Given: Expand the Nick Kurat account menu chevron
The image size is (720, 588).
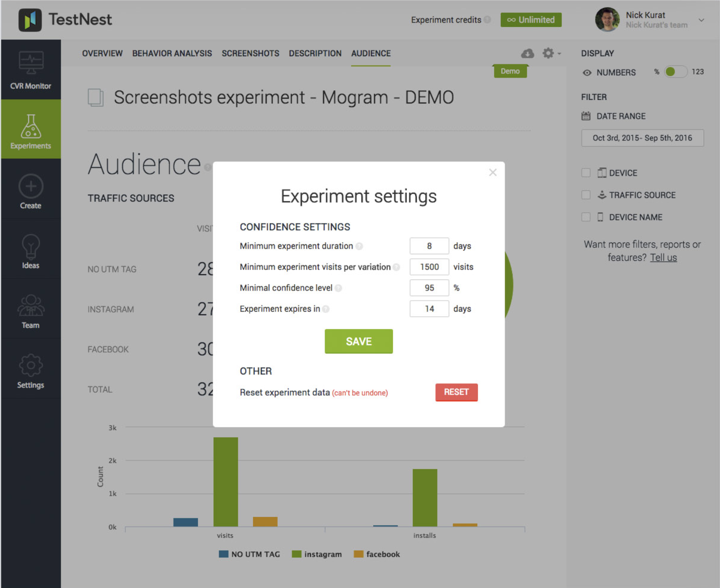Looking at the screenshot, I should click(x=701, y=20).
